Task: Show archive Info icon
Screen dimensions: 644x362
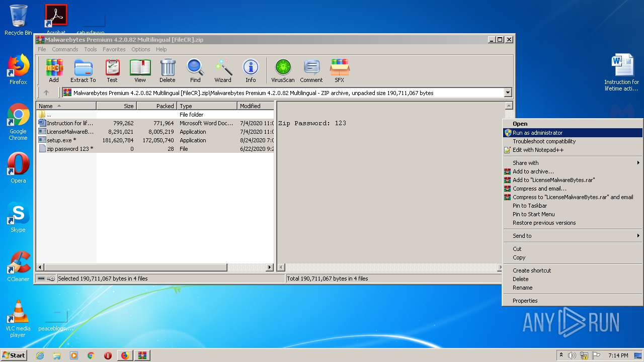Action: pyautogui.click(x=251, y=71)
